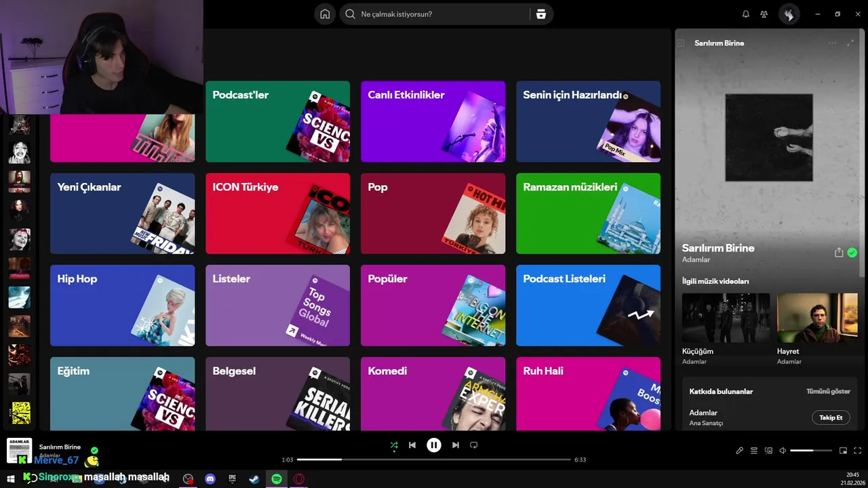868x488 pixels.
Task: Pause the current song
Action: point(434,445)
